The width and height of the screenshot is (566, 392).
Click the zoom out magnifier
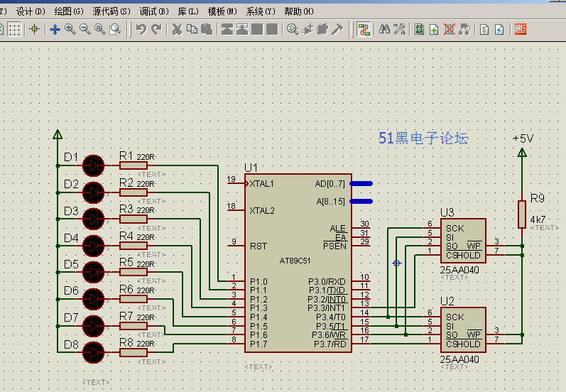[85, 29]
